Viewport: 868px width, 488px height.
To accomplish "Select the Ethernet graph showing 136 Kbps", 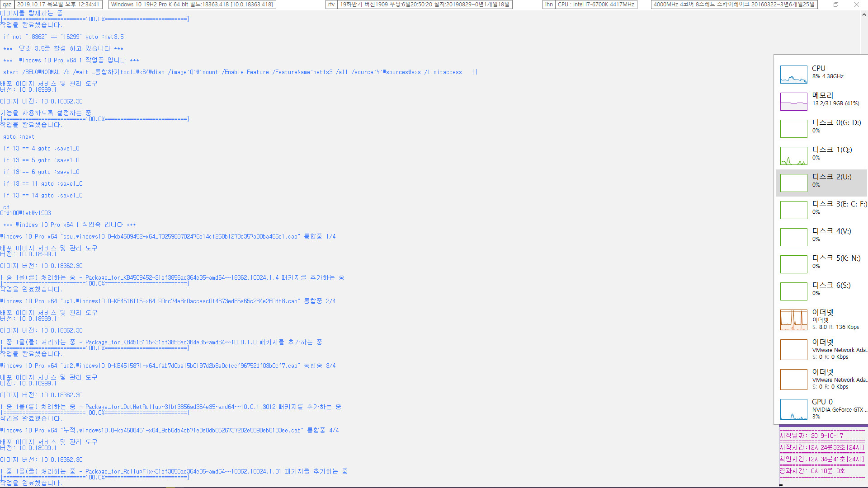I will pyautogui.click(x=793, y=320).
